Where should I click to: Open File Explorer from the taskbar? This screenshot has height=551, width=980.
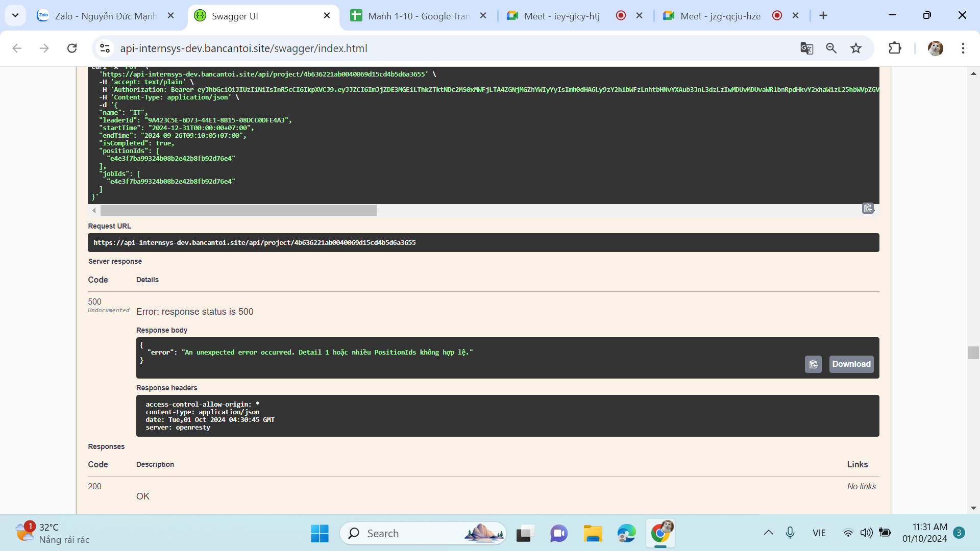coord(593,534)
